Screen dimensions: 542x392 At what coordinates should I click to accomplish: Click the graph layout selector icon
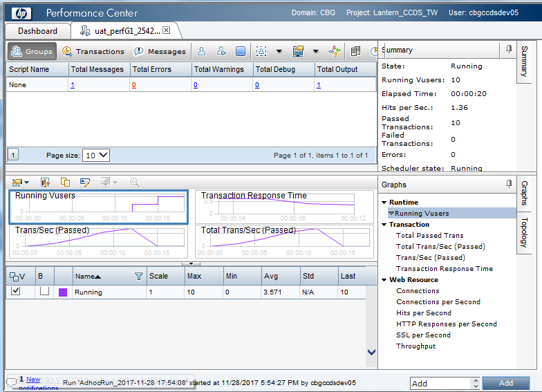[x=17, y=183]
